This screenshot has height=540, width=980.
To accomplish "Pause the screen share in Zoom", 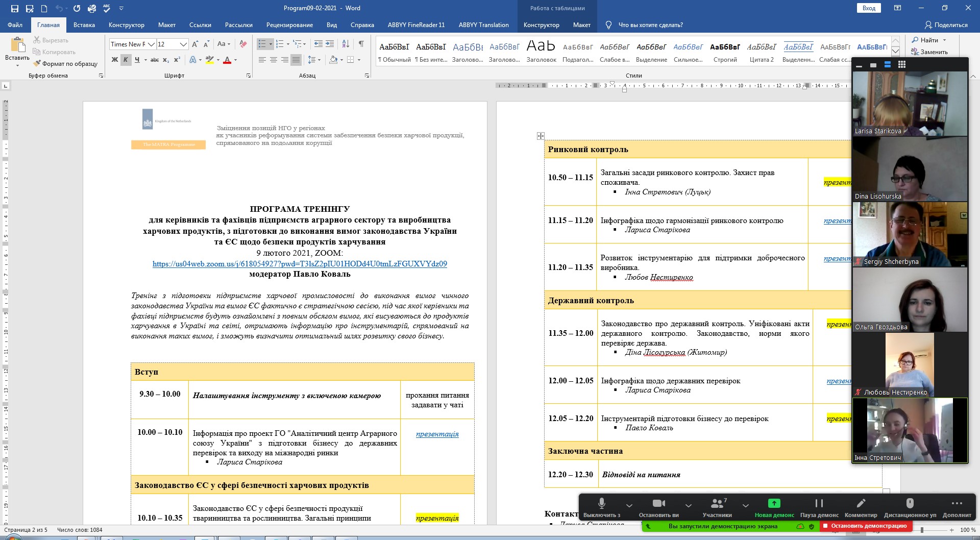I will [819, 506].
